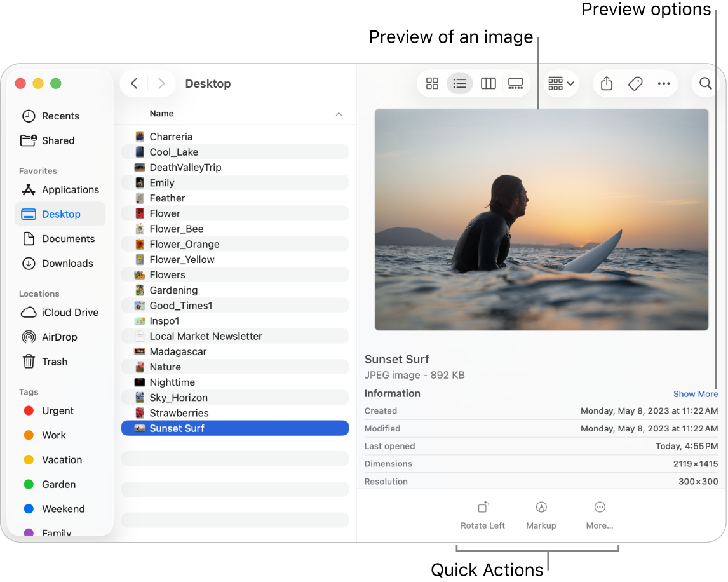Select the Feather file
The image size is (728, 582).
235,198
